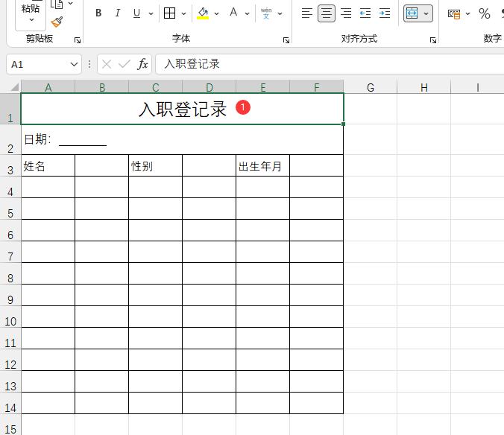The image size is (504, 435).
Task: Cancel formula entry X icon
Action: 107,64
